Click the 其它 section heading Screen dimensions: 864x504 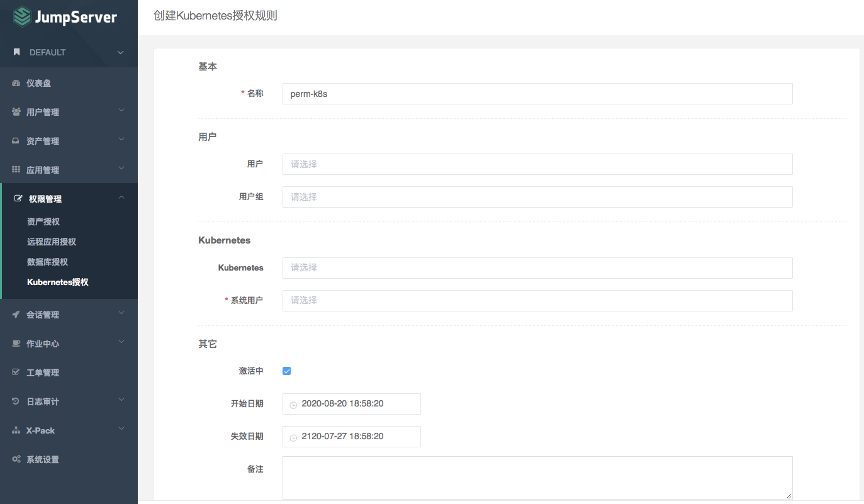pos(208,344)
